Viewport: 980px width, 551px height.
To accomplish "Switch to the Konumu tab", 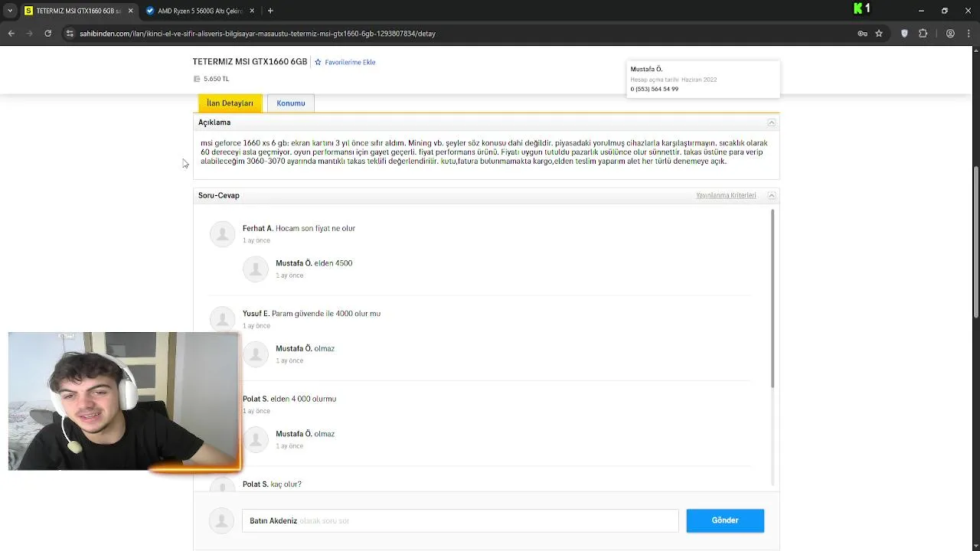I will (x=291, y=103).
